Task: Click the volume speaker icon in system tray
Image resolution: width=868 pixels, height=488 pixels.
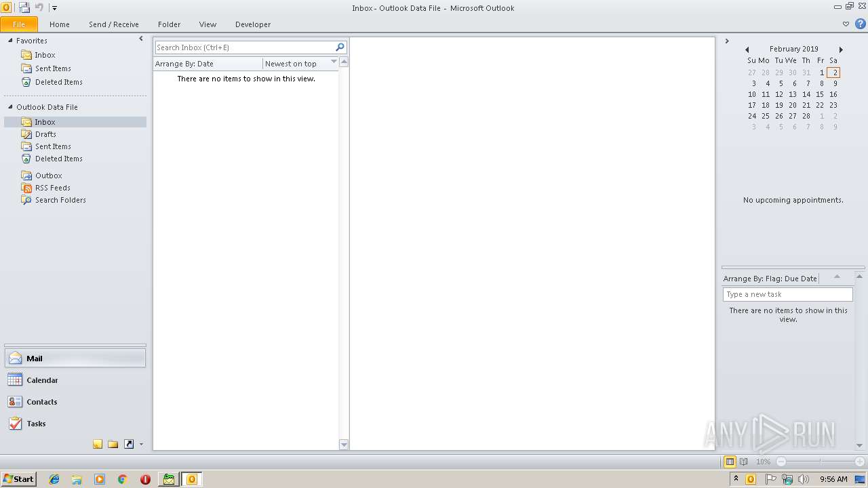Action: (804, 479)
